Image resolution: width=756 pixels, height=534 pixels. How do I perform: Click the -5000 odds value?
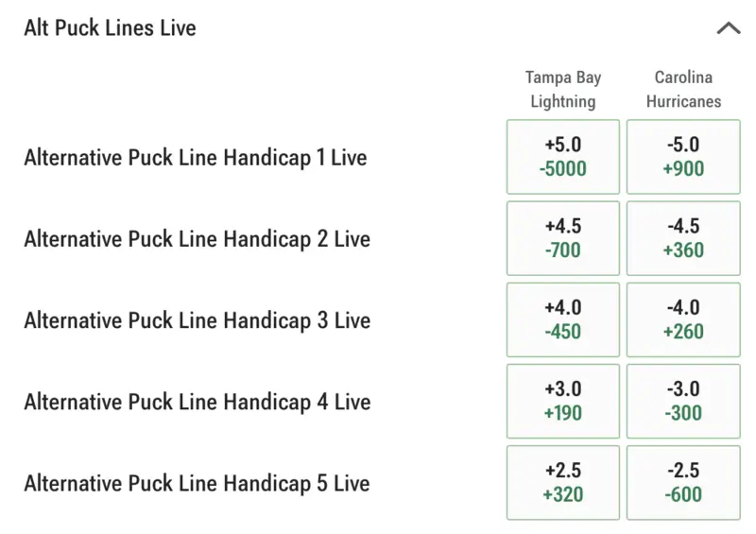point(563,169)
